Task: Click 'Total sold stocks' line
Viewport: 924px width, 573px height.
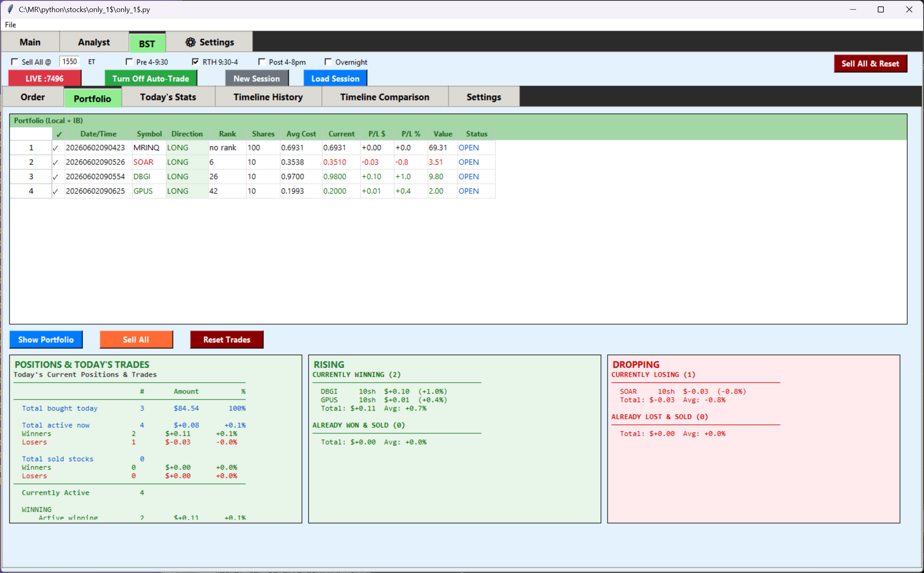Action: click(83, 459)
